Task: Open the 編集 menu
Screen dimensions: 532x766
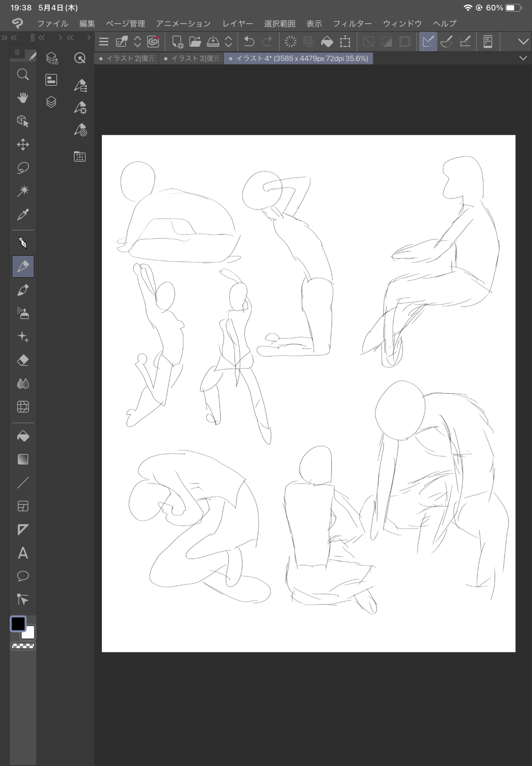Action: tap(87, 24)
